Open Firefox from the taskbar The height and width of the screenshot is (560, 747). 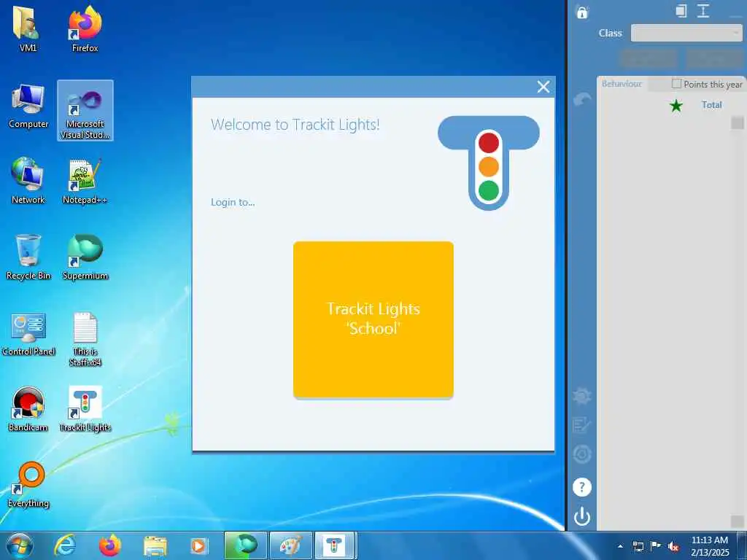click(109, 545)
